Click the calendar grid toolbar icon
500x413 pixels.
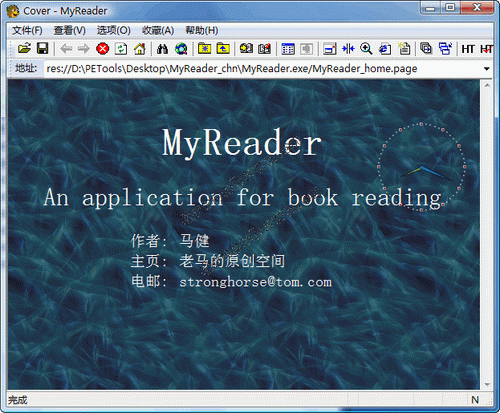pos(288,49)
